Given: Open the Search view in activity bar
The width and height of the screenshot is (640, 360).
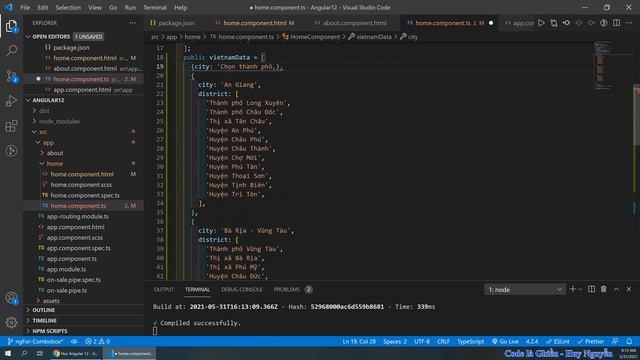Looking at the screenshot, I should pyautogui.click(x=11, y=51).
